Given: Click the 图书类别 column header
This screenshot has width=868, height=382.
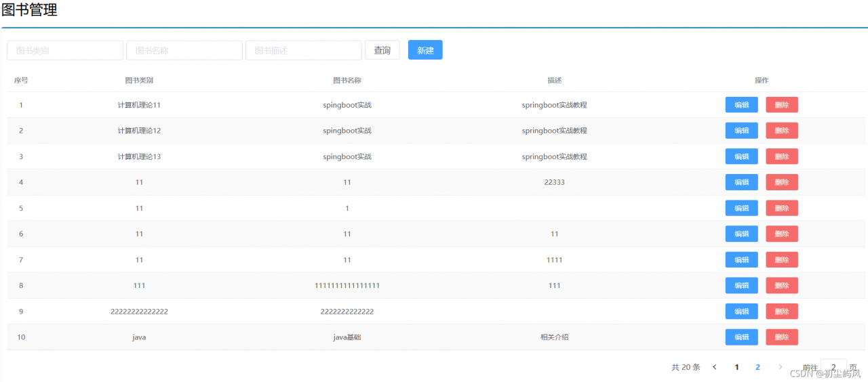Looking at the screenshot, I should click(139, 80).
